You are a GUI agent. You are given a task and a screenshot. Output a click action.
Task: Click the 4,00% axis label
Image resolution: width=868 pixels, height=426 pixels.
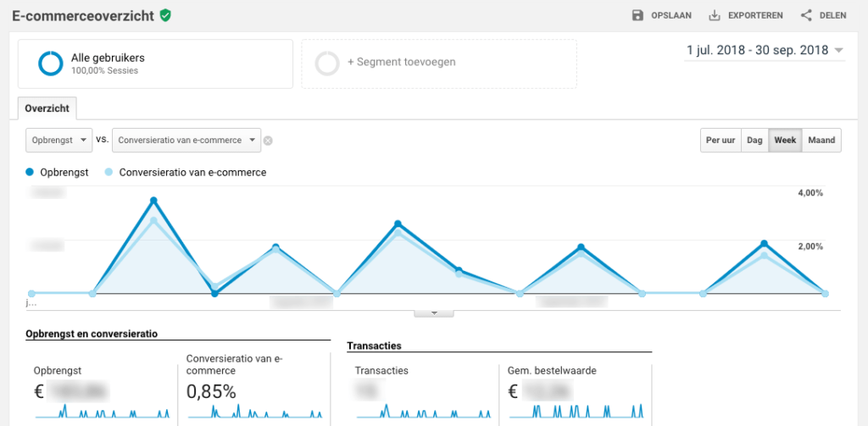[810, 193]
